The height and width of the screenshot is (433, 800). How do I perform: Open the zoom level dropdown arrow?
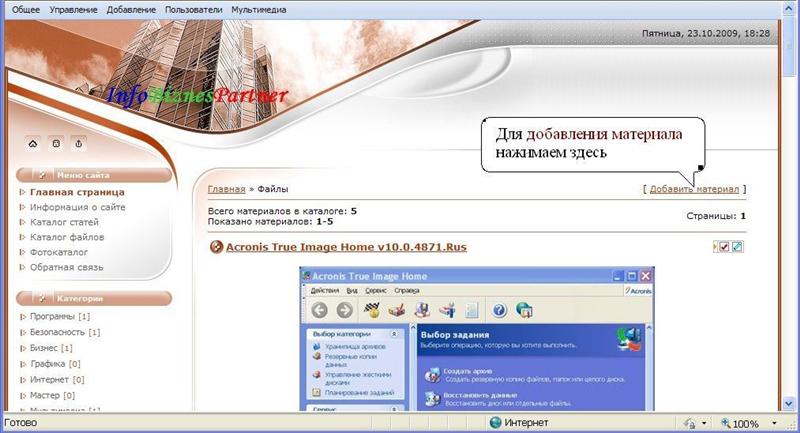pyautogui.click(x=774, y=423)
